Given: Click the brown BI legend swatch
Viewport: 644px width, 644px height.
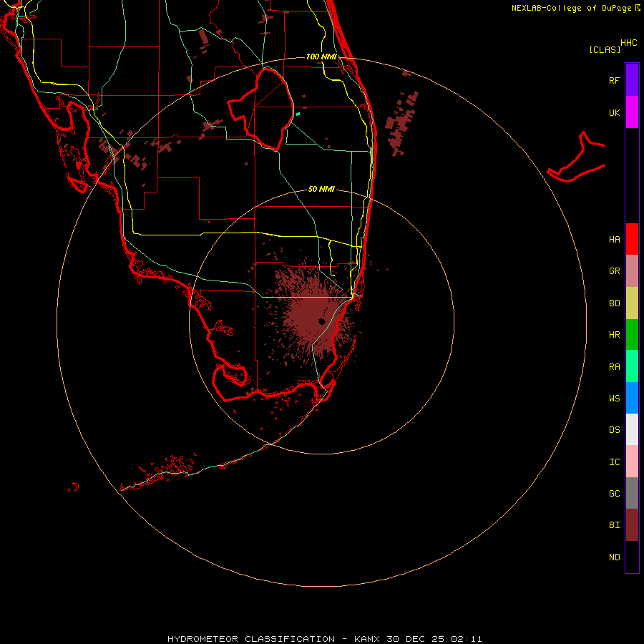Looking at the screenshot, I should tap(632, 525).
